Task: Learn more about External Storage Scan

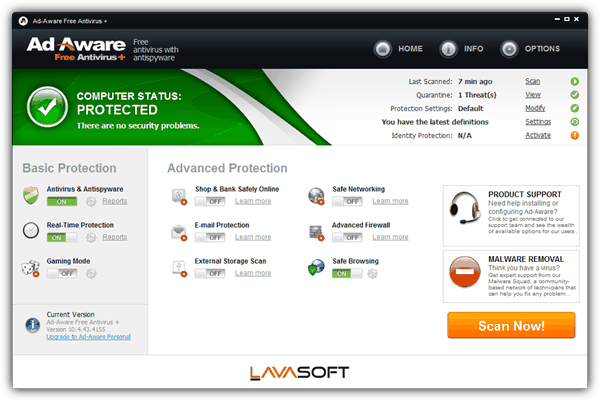Action: [x=253, y=273]
